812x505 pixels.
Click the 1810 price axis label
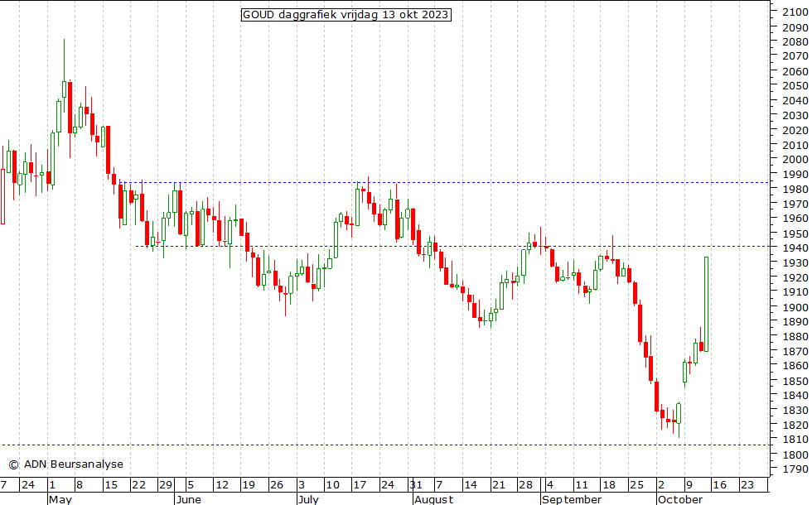(x=795, y=440)
